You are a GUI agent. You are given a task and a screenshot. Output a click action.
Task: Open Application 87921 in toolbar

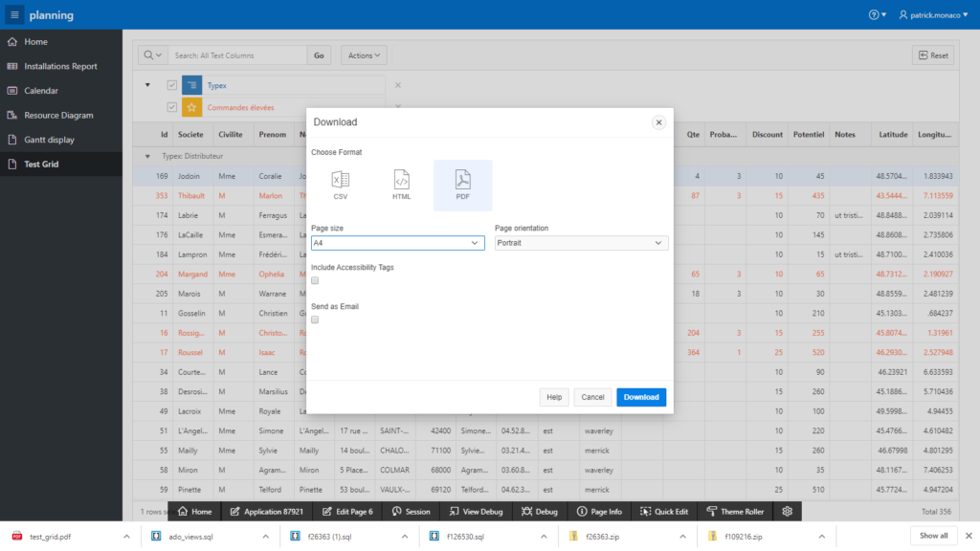tap(266, 512)
